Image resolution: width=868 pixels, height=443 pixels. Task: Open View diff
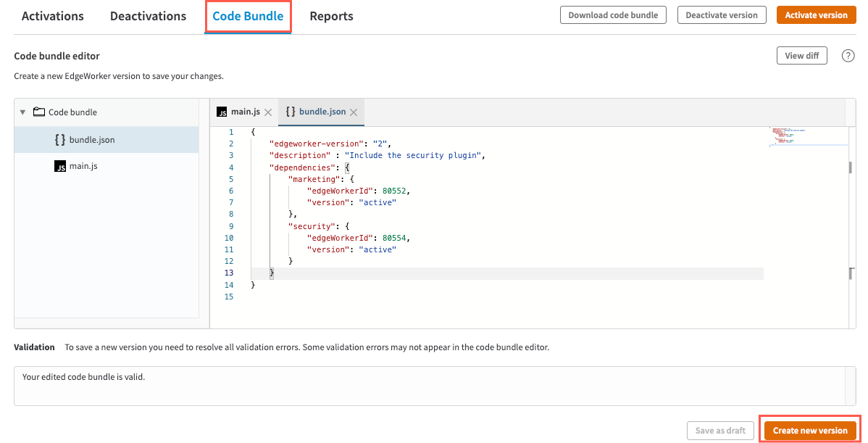point(801,56)
